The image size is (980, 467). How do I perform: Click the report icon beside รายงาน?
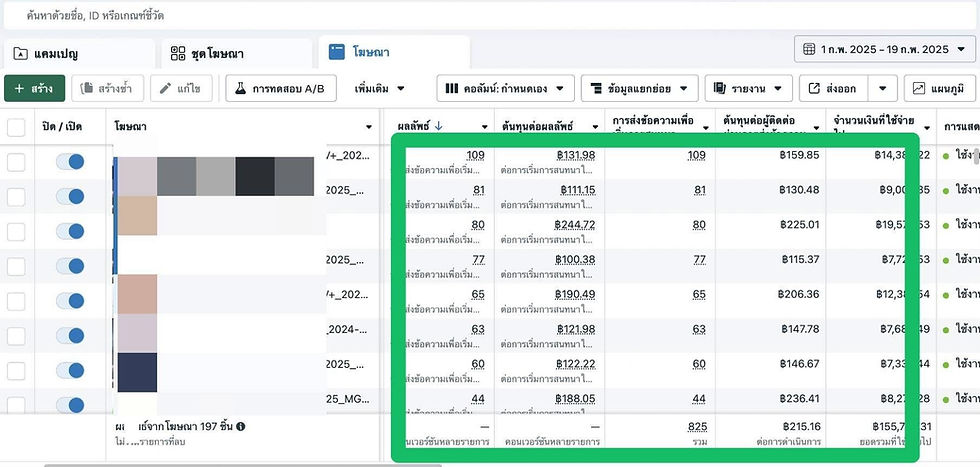[720, 88]
